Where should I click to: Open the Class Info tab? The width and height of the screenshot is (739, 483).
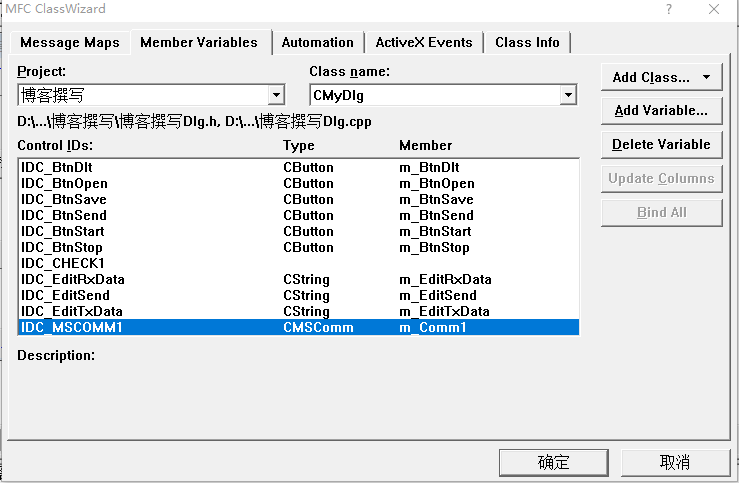click(527, 42)
